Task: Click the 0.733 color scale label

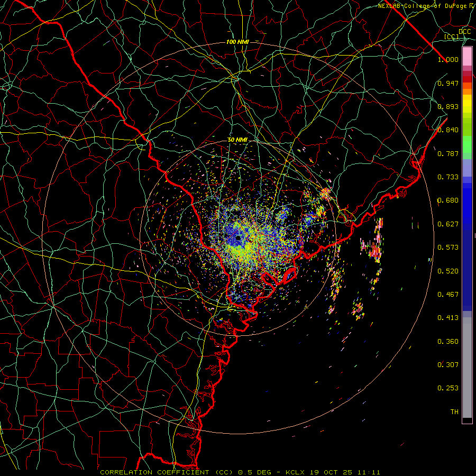Action: pos(448,177)
